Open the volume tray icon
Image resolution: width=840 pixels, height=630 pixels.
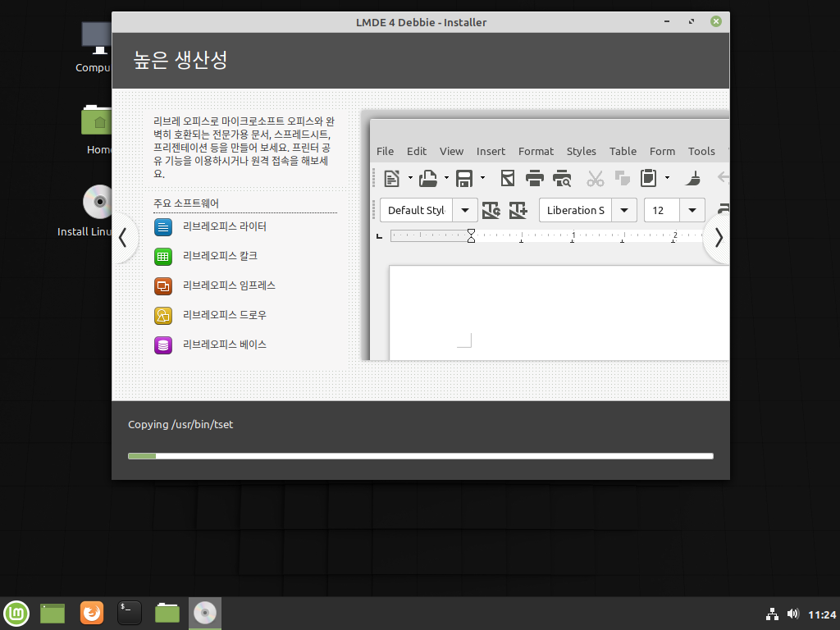(x=793, y=614)
